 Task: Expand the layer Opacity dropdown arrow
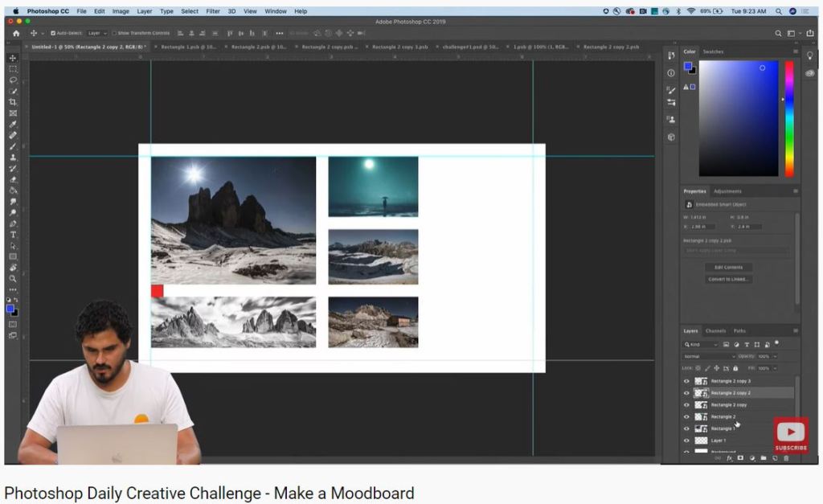(775, 356)
